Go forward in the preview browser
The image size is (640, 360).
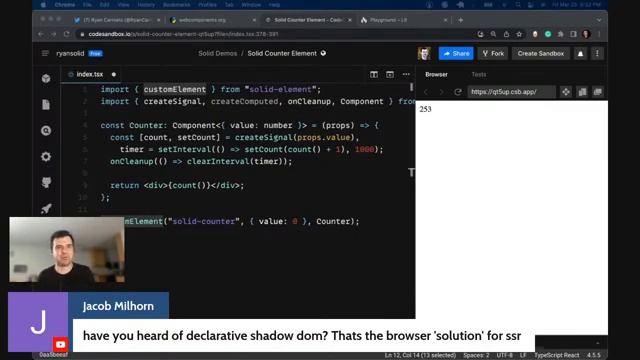441,92
